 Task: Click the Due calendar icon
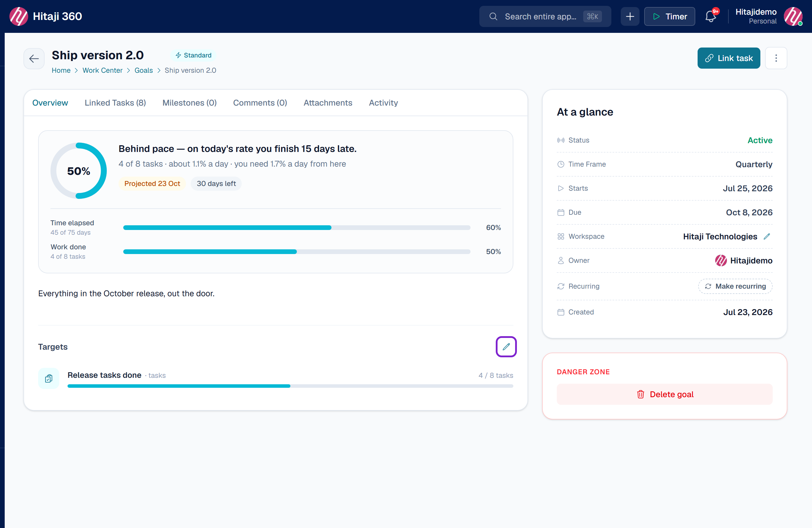click(561, 212)
